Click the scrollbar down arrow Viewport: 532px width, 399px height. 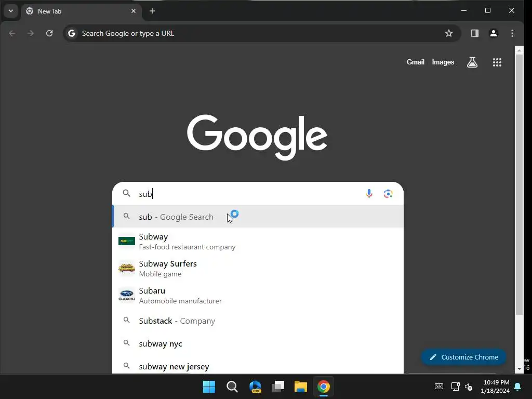(x=519, y=368)
